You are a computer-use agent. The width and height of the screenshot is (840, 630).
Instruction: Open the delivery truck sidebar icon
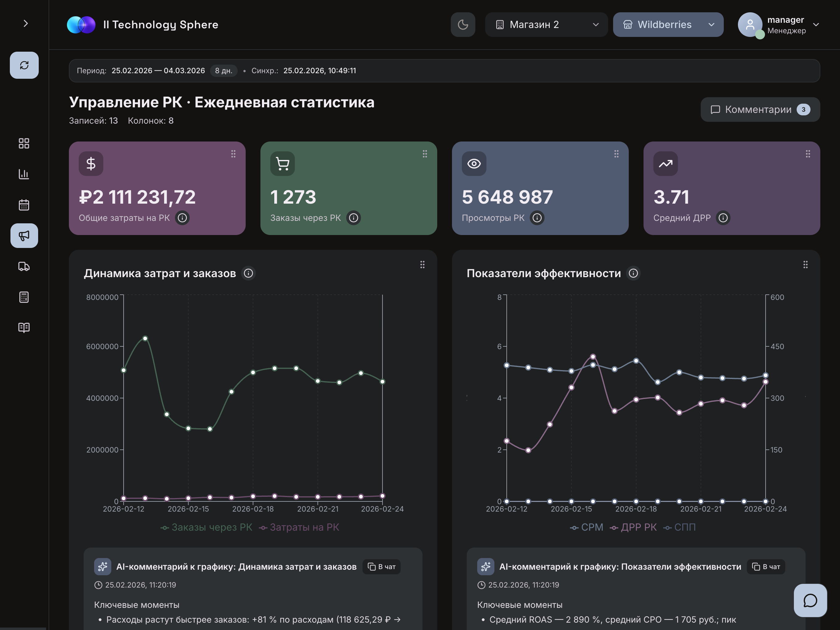pos(24,266)
